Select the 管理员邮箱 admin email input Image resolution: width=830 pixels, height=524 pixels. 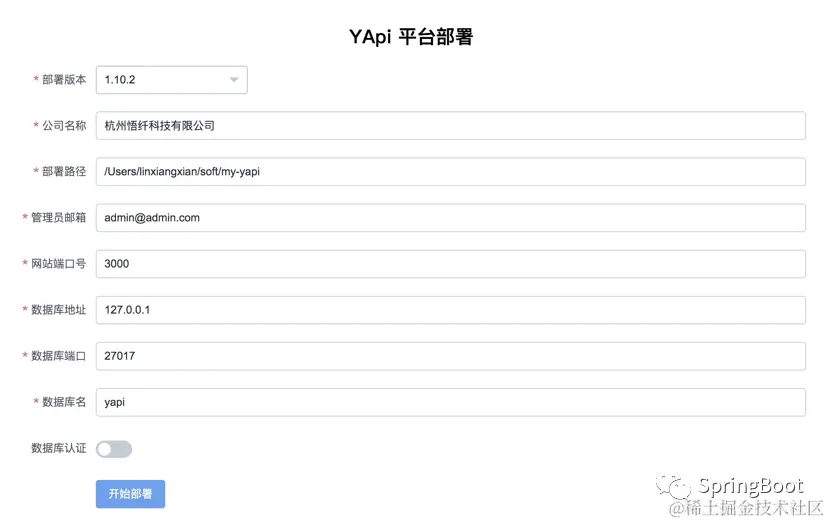click(450, 218)
